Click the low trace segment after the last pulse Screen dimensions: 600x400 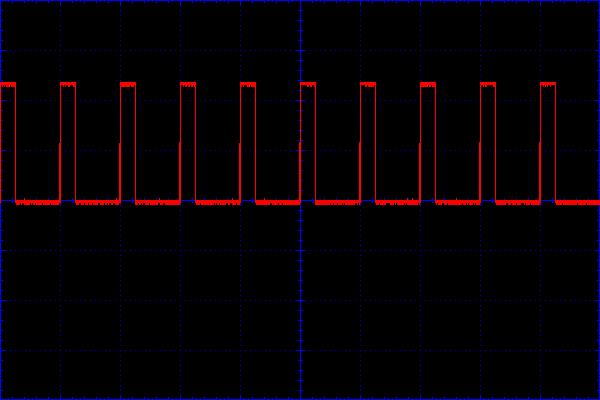point(578,202)
